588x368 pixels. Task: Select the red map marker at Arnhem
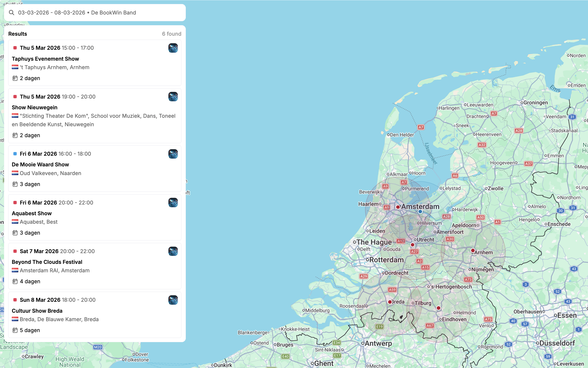coord(473,250)
